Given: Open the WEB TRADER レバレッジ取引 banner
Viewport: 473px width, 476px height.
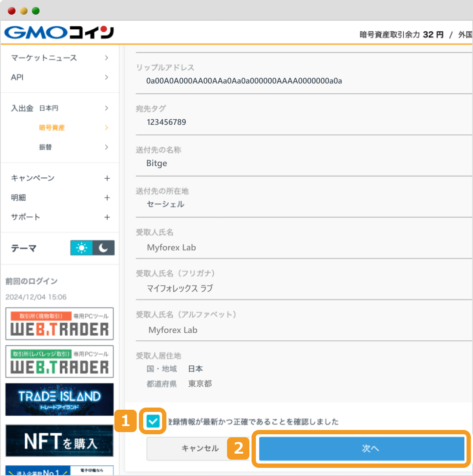Looking at the screenshot, I should (59, 362).
